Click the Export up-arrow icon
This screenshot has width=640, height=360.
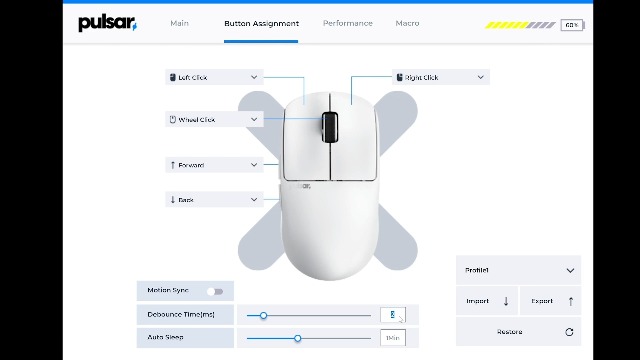click(571, 301)
